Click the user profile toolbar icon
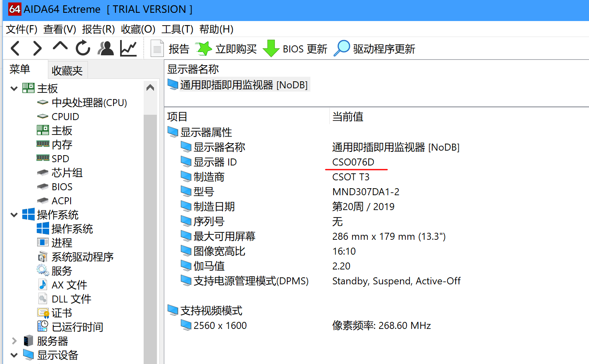Screen dimensions: 589x364 tap(105, 48)
